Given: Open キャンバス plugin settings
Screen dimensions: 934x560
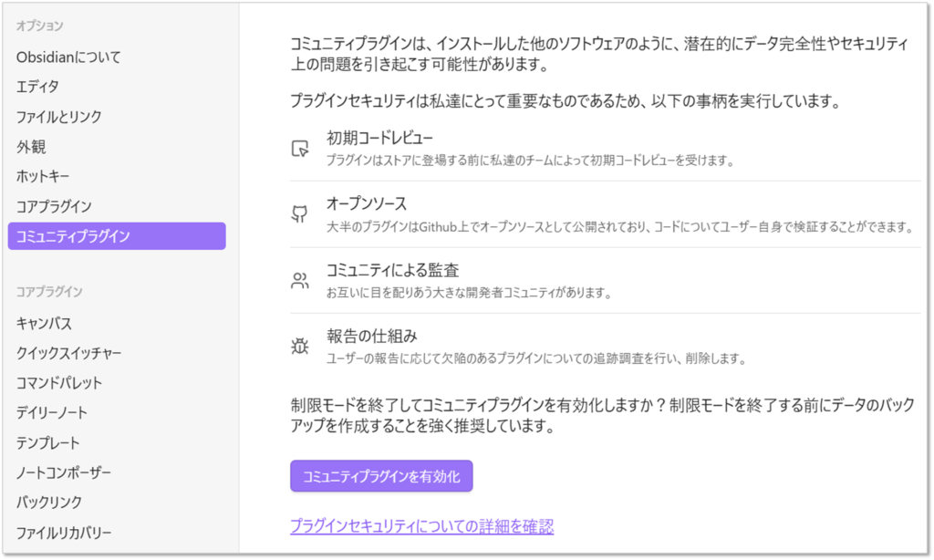Looking at the screenshot, I should coord(44,323).
